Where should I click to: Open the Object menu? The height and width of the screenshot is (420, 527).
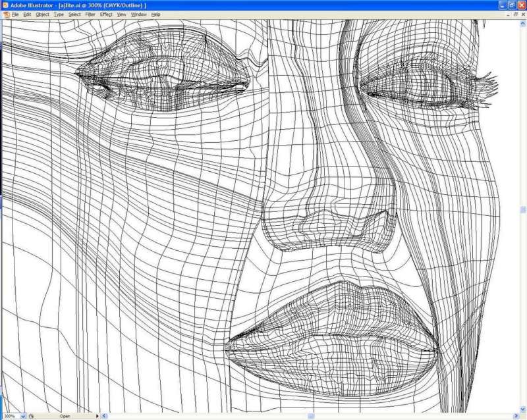point(42,14)
